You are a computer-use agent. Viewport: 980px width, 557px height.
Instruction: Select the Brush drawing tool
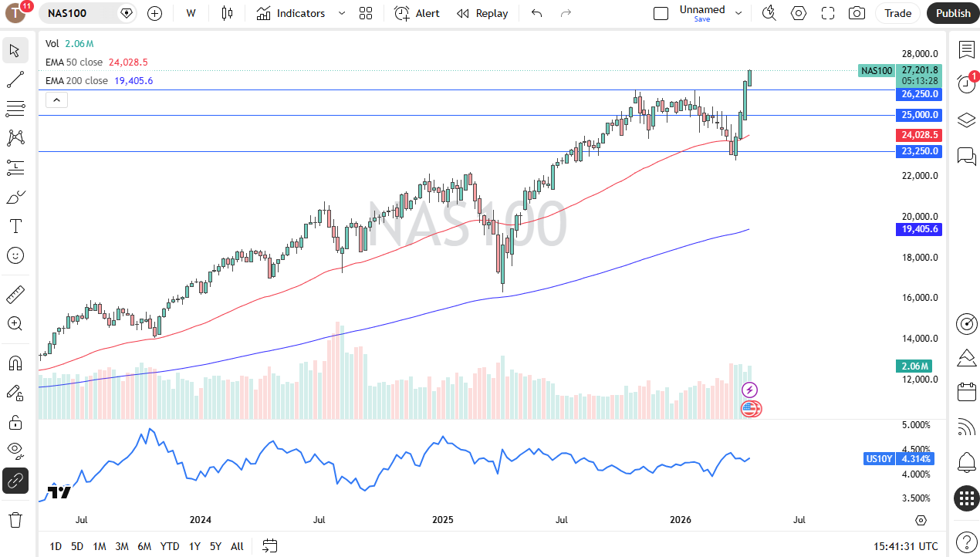point(15,197)
